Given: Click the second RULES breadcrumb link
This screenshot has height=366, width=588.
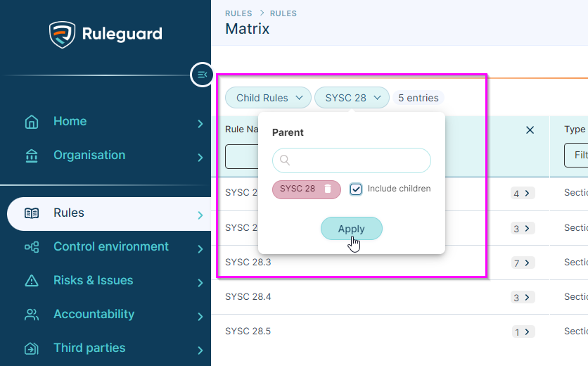Looking at the screenshot, I should (283, 13).
